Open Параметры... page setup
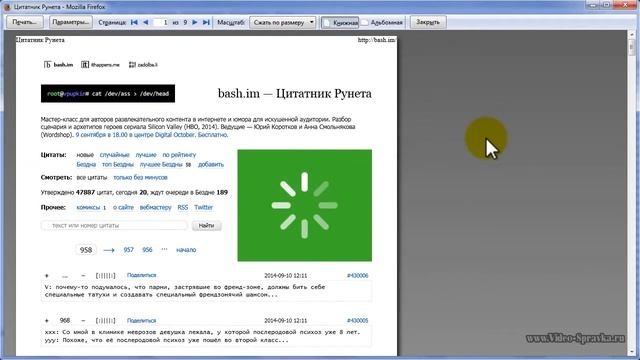This screenshot has width=640, height=360. click(x=71, y=22)
